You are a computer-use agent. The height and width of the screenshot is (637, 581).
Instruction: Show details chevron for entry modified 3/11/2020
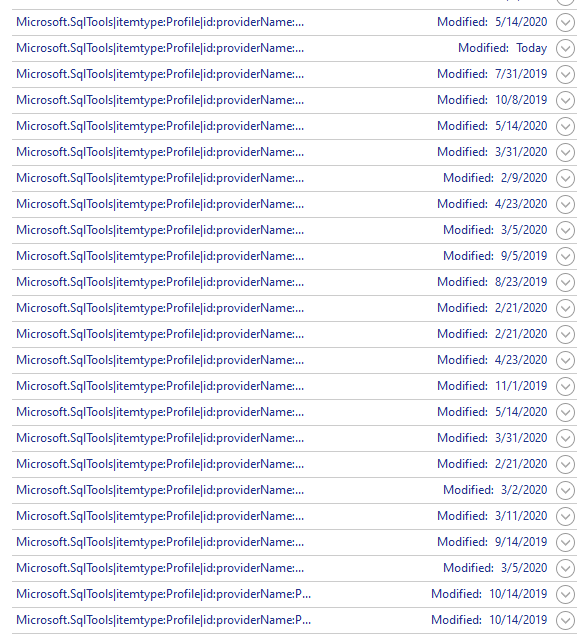(565, 516)
